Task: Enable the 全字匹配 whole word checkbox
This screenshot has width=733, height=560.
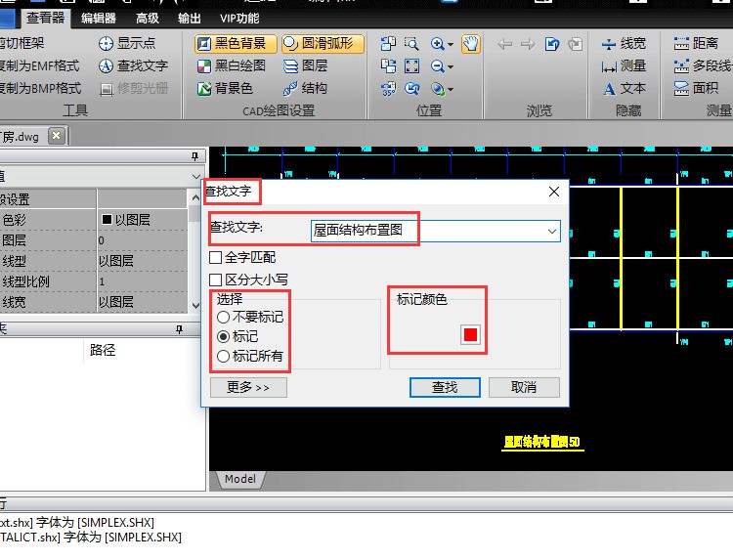Action: click(x=216, y=257)
